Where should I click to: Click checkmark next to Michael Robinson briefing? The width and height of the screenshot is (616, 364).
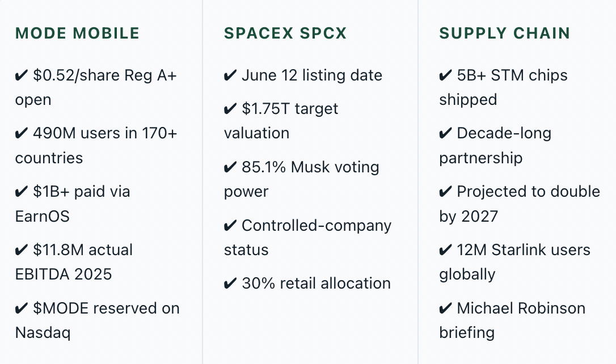445,308
